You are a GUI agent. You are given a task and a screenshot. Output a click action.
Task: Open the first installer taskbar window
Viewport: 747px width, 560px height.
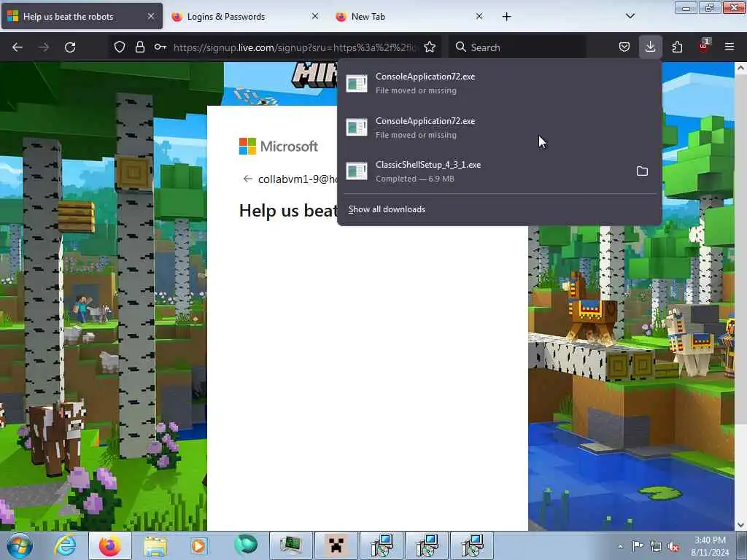click(382, 545)
